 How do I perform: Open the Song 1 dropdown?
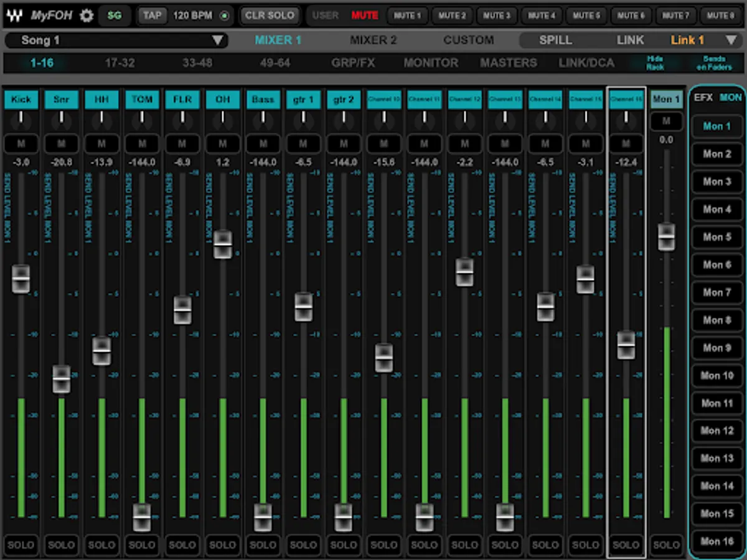pyautogui.click(x=217, y=40)
